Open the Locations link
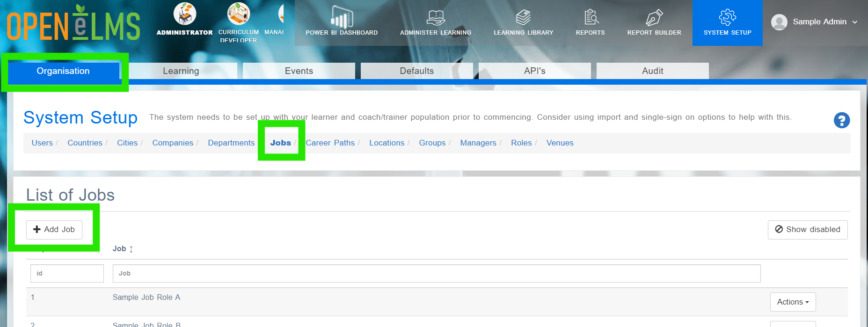Screen dimensions: 868x327 (387, 143)
